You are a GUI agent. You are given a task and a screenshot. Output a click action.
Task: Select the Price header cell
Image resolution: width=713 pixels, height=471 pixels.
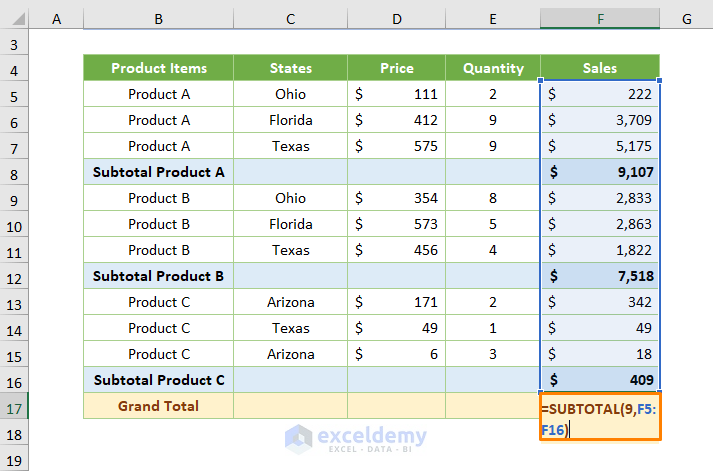(397, 68)
